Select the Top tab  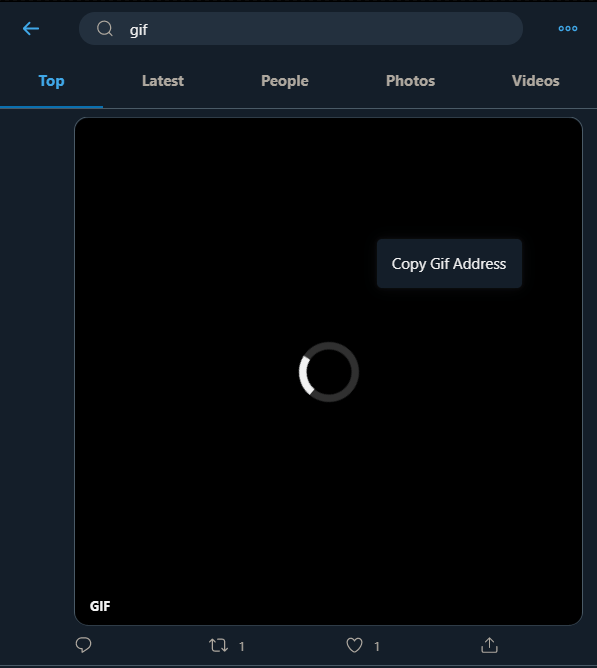click(x=51, y=81)
